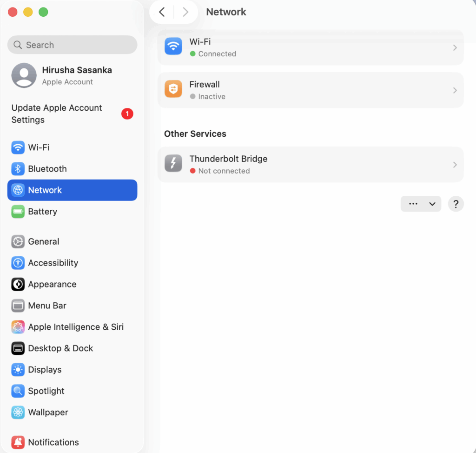The height and width of the screenshot is (453, 476).
Task: Click the Apple Intelligence & Siri icon
Action: click(18, 327)
